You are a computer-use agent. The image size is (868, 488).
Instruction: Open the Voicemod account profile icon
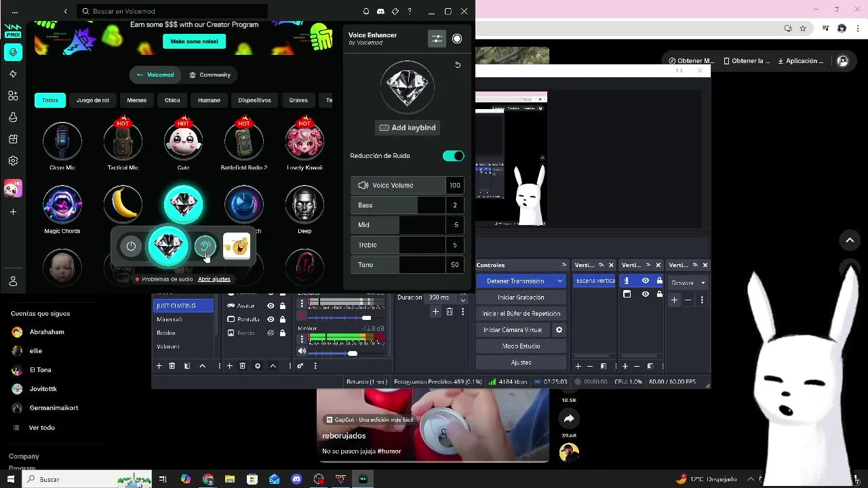click(14, 281)
